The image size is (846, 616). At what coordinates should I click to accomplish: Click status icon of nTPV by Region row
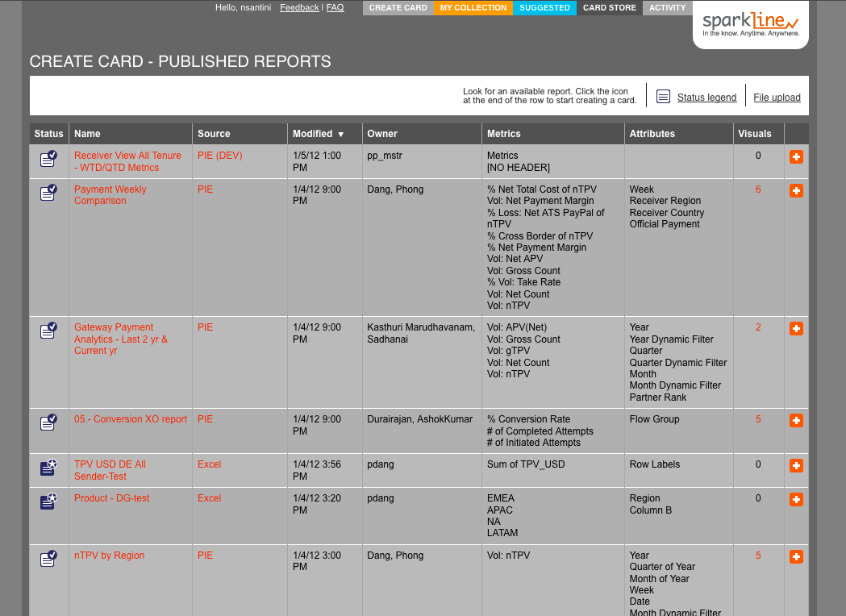pos(48,558)
